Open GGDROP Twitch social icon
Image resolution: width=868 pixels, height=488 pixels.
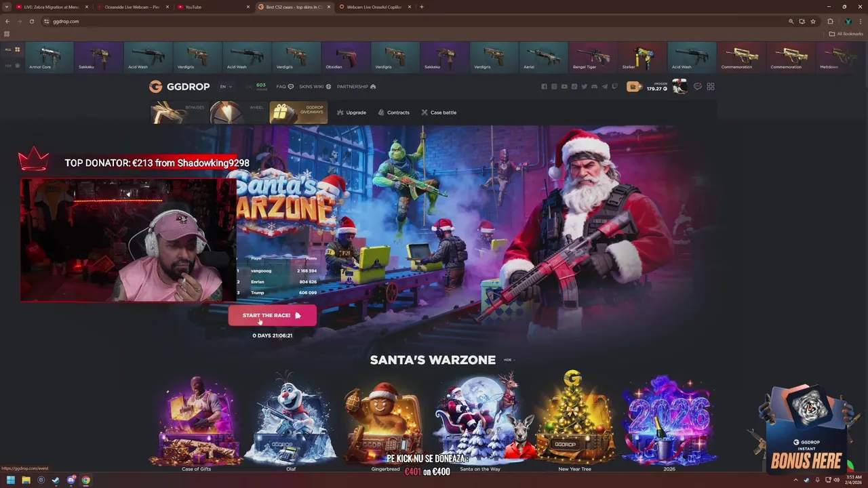pyautogui.click(x=615, y=87)
